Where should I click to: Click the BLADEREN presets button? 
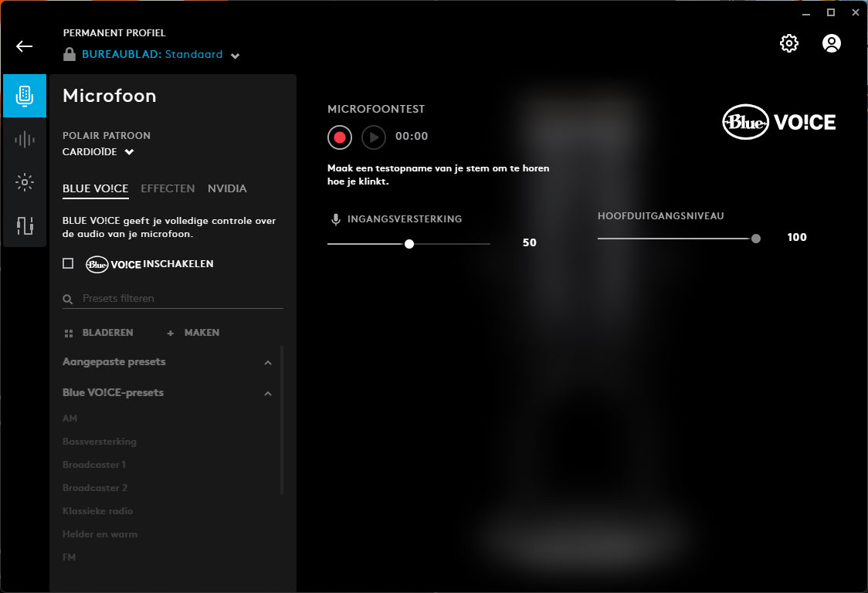tap(99, 333)
